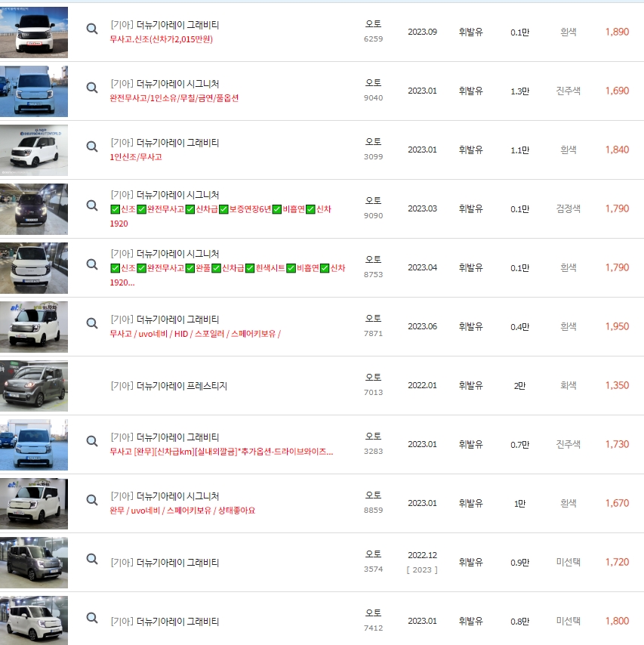This screenshot has height=645, width=644.
Task: Click the price 1,730
Action: point(617,444)
